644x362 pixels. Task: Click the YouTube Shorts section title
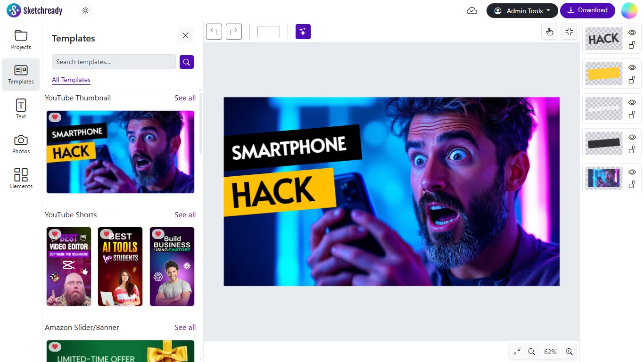click(71, 215)
